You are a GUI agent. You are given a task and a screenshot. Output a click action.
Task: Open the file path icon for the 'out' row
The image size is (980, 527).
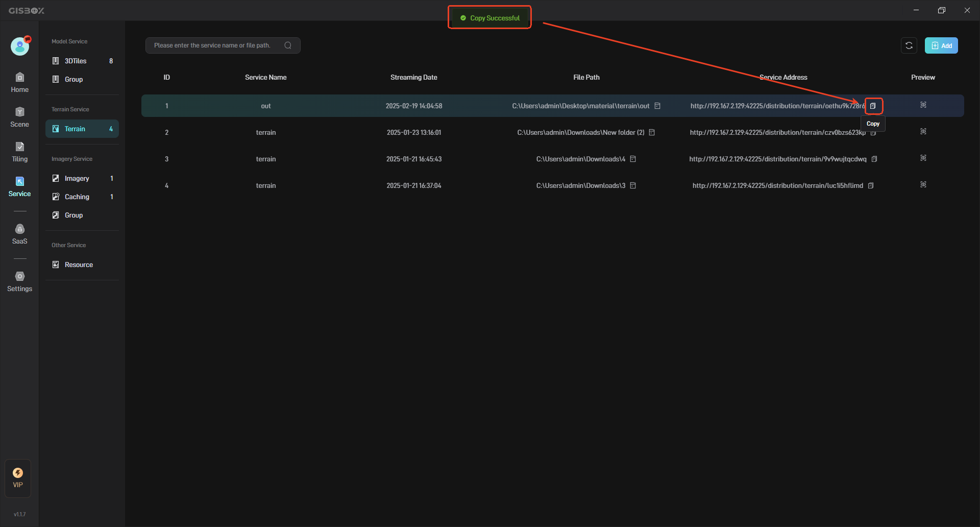[x=657, y=106]
